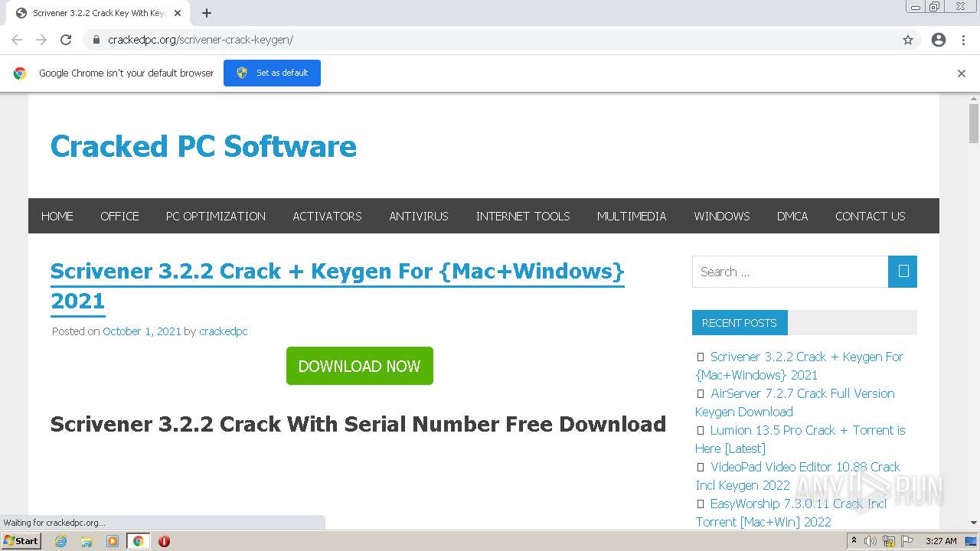Go to PC OPTIMIZATION category
Image resolution: width=980 pixels, height=551 pixels.
point(216,216)
